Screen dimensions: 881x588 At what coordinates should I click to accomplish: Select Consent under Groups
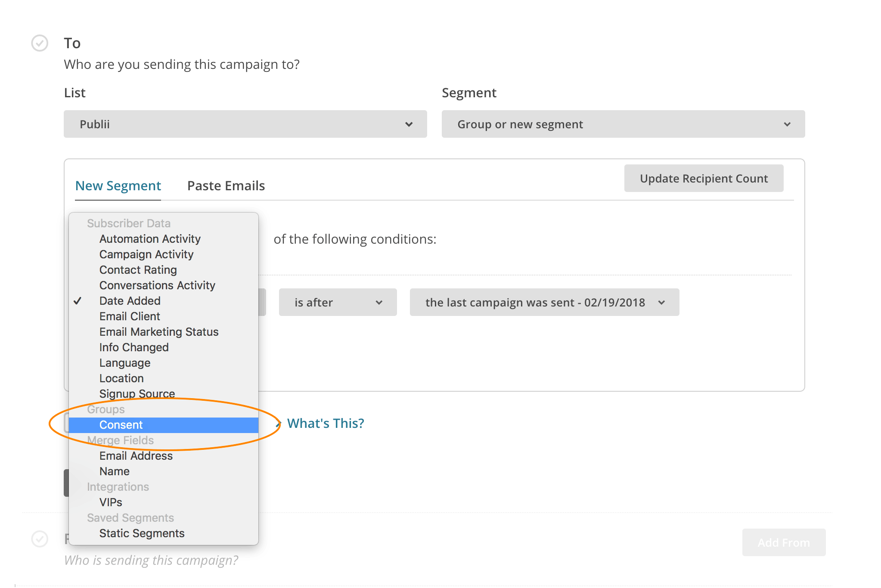click(121, 425)
